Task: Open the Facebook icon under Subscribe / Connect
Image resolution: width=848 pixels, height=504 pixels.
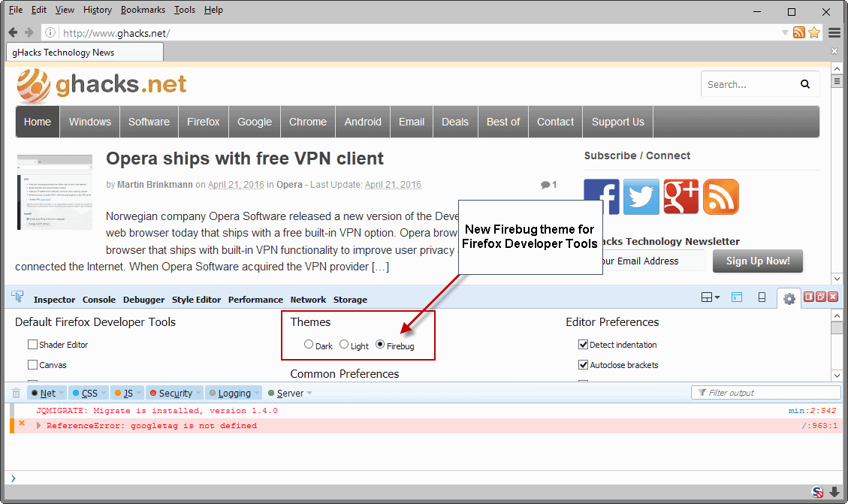Action: pyautogui.click(x=601, y=197)
